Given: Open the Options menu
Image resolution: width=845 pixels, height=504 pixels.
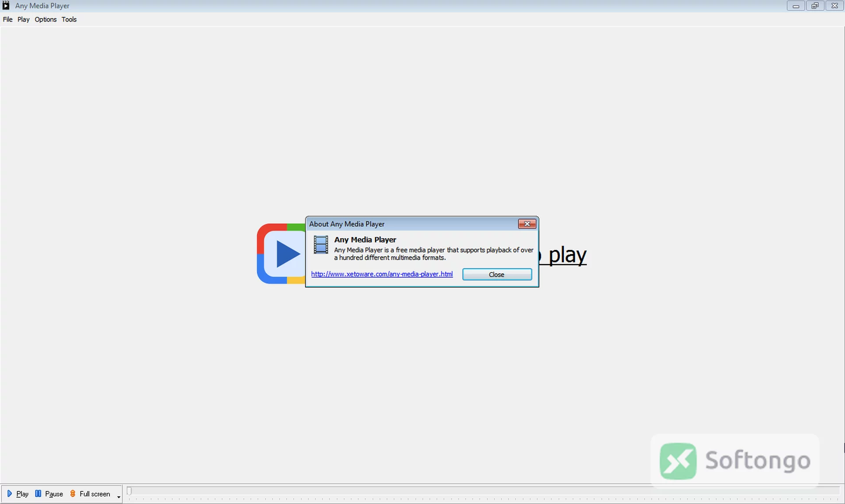Looking at the screenshot, I should [x=46, y=19].
